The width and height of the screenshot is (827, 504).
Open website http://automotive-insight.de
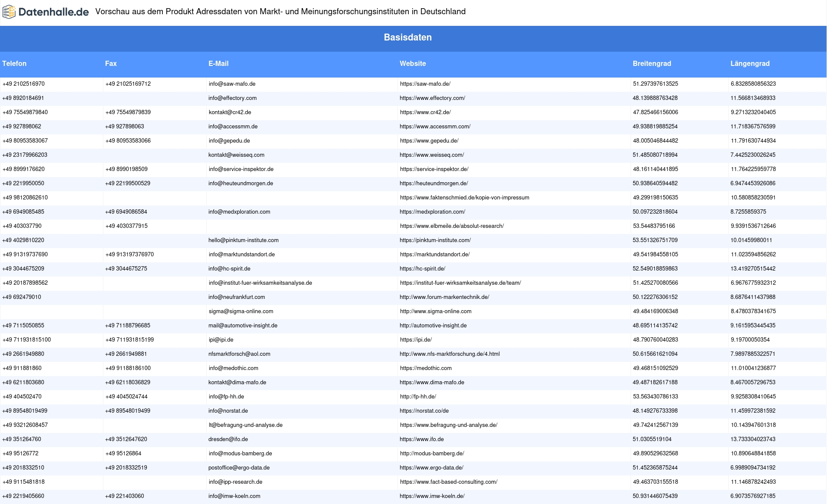tap(433, 326)
